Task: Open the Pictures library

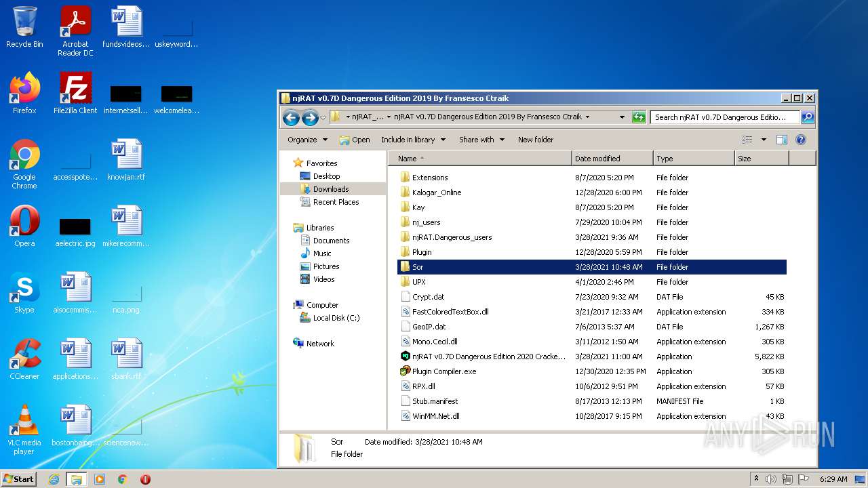Action: coord(326,266)
